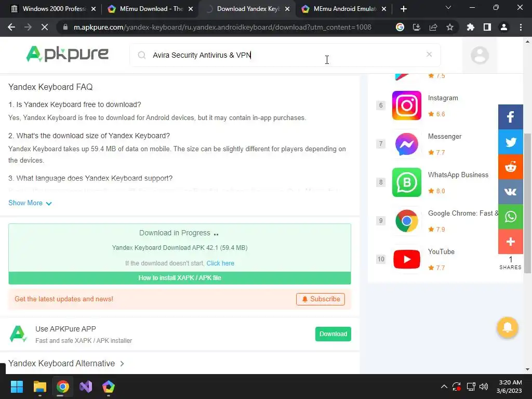Toggle the browser side panel
532x399 pixels.
(x=487, y=27)
